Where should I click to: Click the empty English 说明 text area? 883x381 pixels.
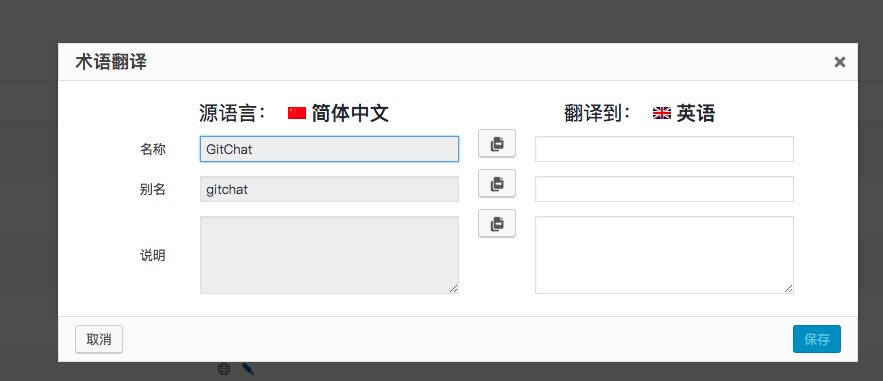click(665, 255)
